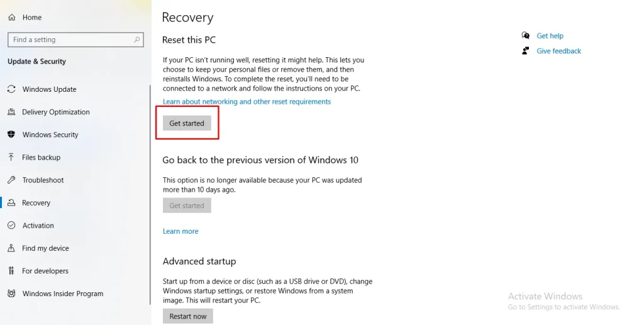Click the Find my device icon
Viewport: 644px width, 325px height.
point(11,248)
